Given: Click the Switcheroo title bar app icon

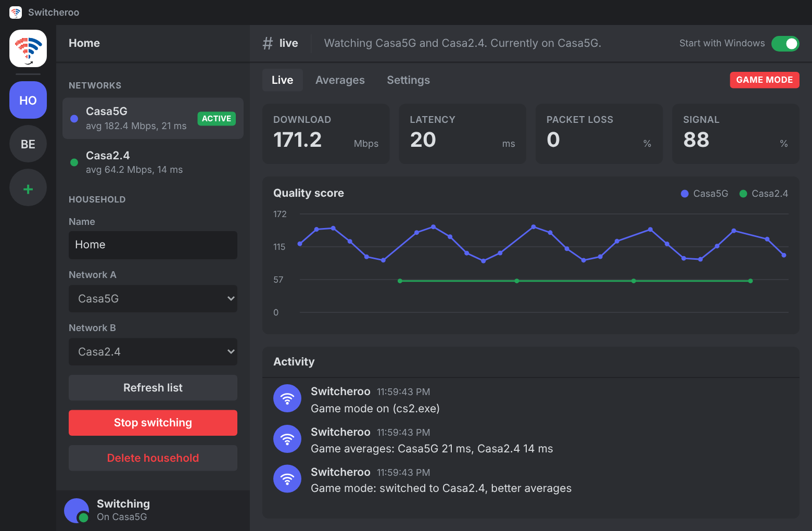Looking at the screenshot, I should [x=16, y=12].
